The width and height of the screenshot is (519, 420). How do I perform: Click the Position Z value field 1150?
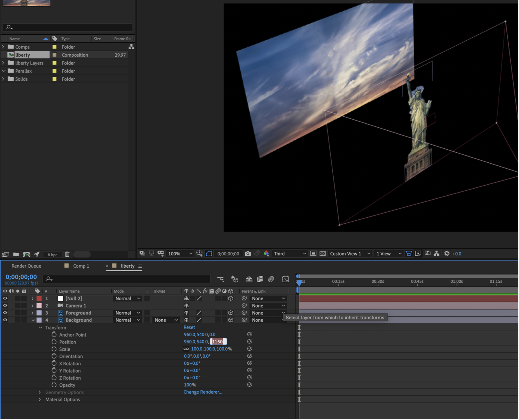click(218, 342)
